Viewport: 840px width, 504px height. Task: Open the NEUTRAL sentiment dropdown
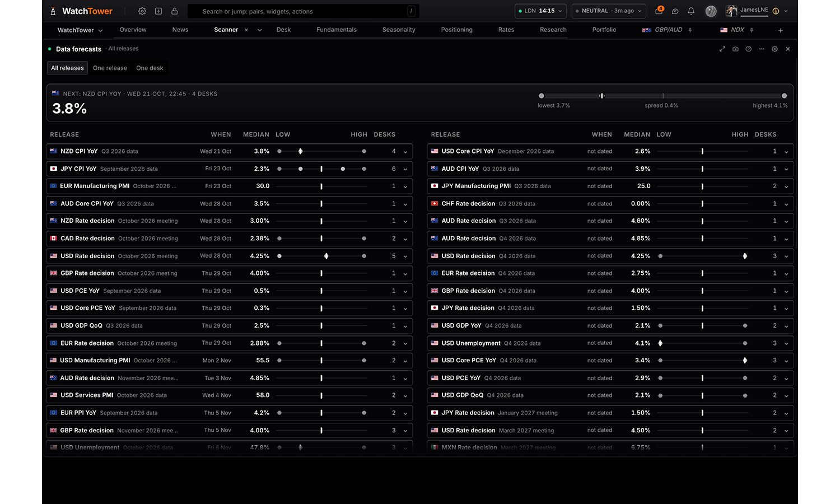[609, 11]
